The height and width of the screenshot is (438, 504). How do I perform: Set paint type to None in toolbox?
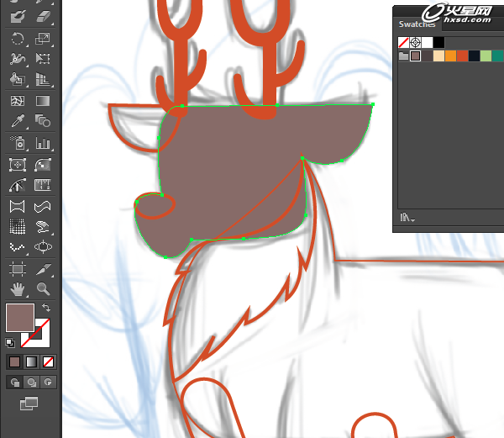48,362
